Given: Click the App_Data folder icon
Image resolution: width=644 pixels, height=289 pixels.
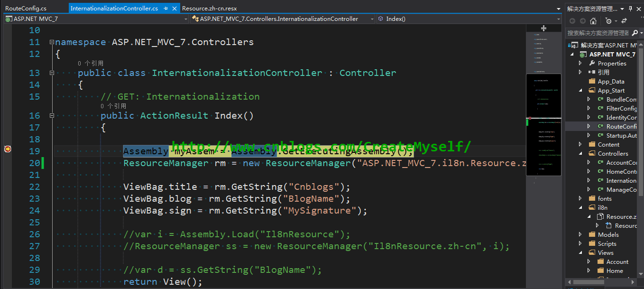Looking at the screenshot, I should click(592, 81).
